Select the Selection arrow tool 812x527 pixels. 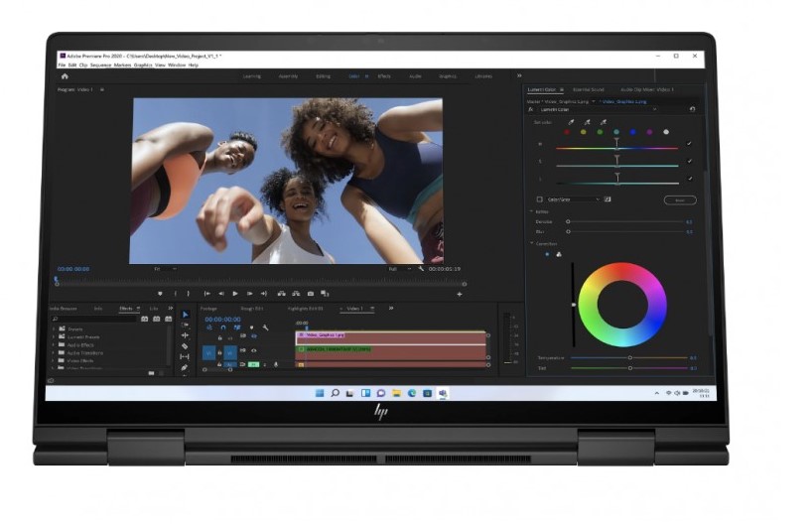184,315
